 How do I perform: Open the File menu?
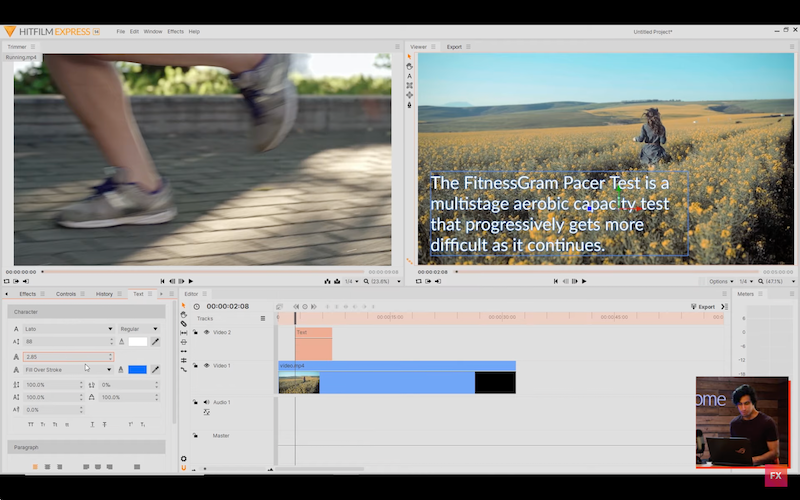(120, 32)
